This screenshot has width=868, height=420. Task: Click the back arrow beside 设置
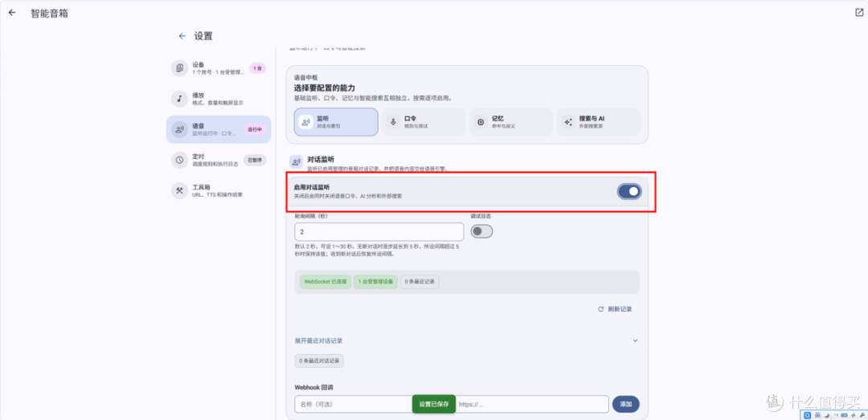click(182, 36)
